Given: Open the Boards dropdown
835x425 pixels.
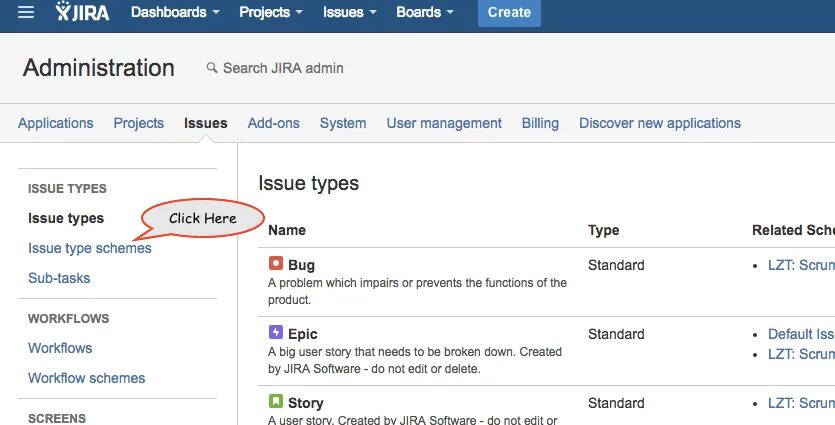Looking at the screenshot, I should pyautogui.click(x=425, y=12).
